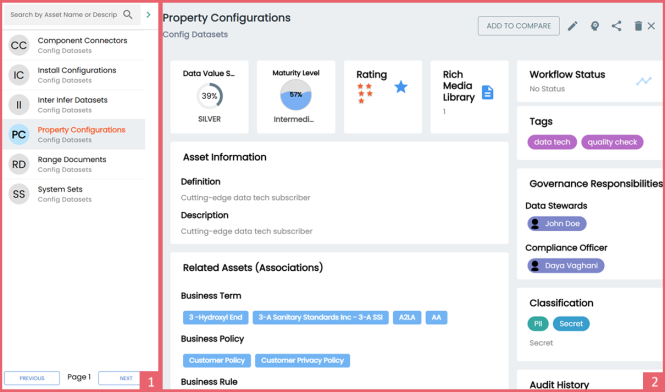Click the search magnifier icon
This screenshot has width=665, height=392.
tap(128, 15)
